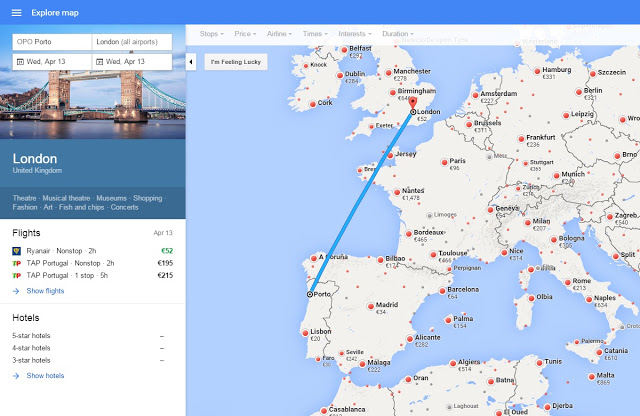640x416 pixels.
Task: Select the Munich map dot
Action: tap(556, 176)
